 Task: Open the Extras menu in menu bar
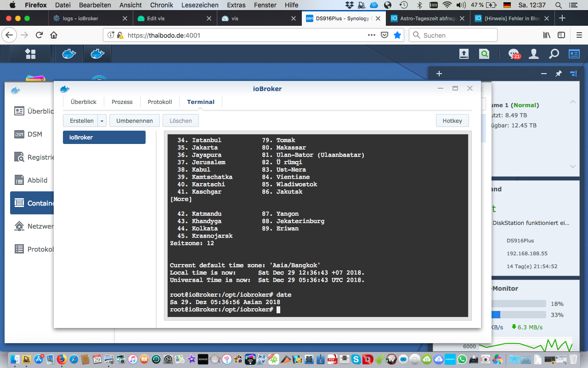[236, 5]
